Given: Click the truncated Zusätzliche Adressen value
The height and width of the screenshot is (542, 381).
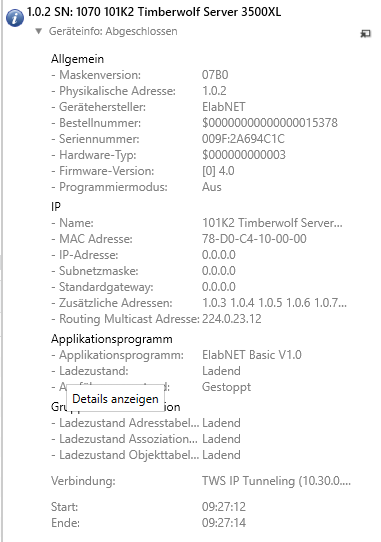Looking at the screenshot, I should tap(274, 303).
